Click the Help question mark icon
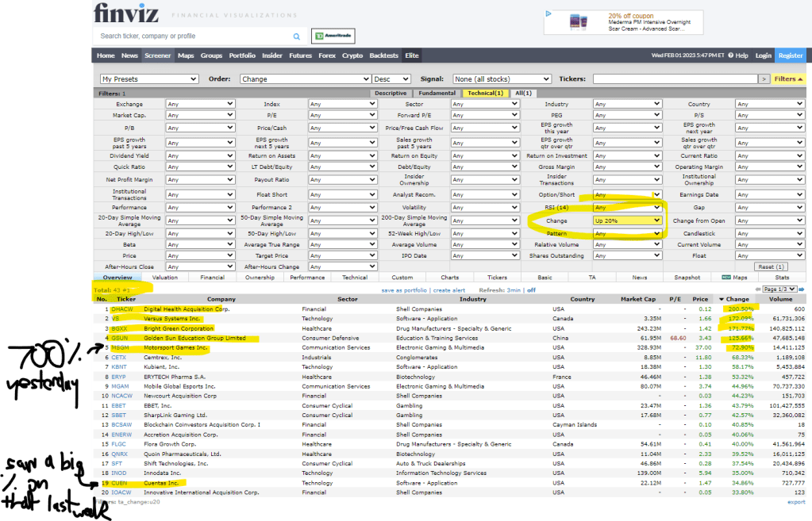The image size is (812, 521). 730,56
